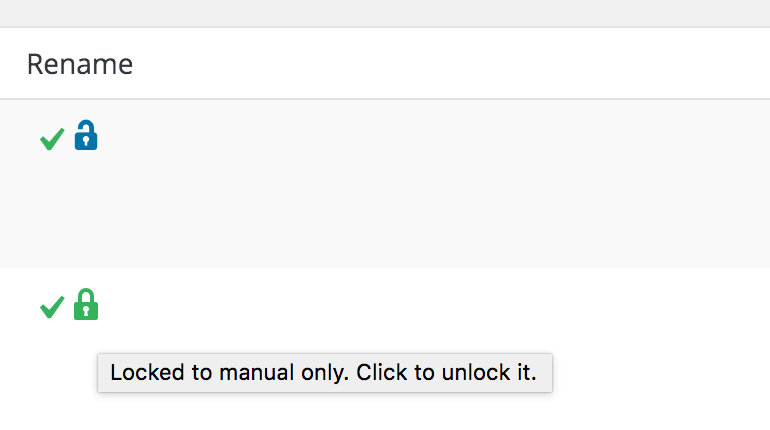The image size is (770, 430).
Task: Click the Rename column header
Action: tap(80, 64)
